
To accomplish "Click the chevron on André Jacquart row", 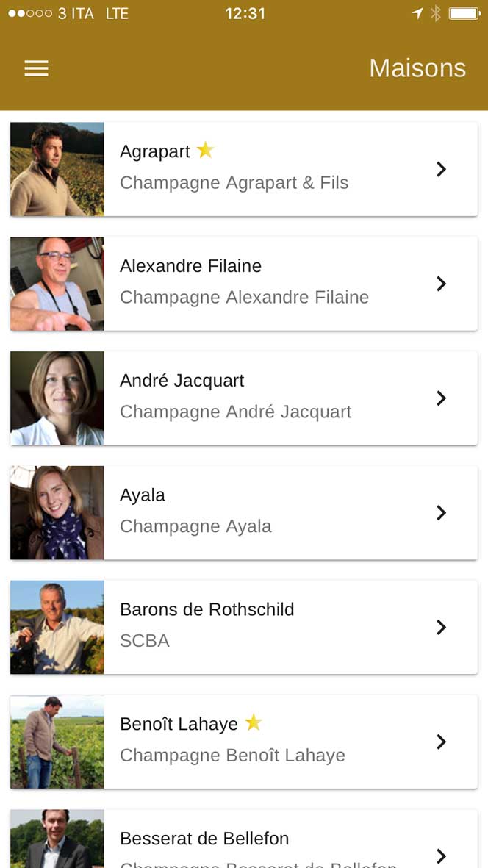I will (x=441, y=398).
